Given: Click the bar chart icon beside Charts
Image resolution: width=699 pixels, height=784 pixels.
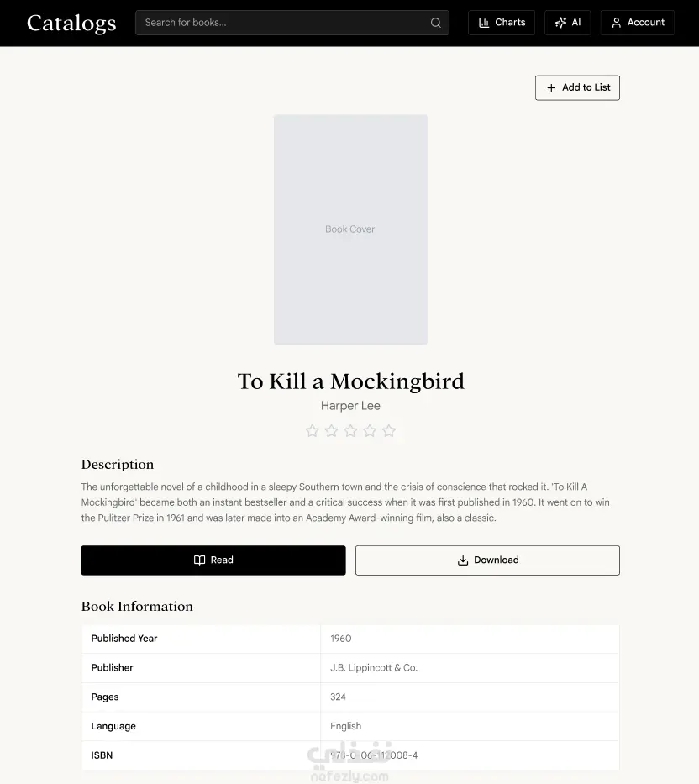Looking at the screenshot, I should tap(483, 23).
